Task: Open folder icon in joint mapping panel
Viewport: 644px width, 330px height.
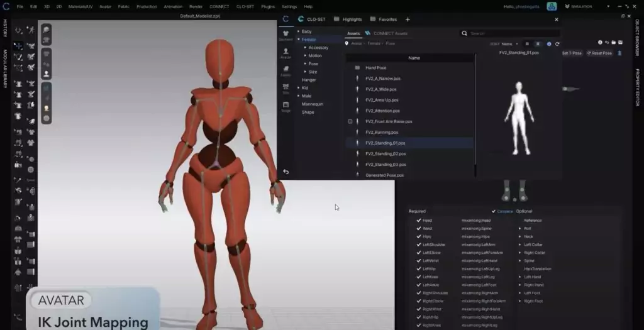Action: (x=614, y=42)
